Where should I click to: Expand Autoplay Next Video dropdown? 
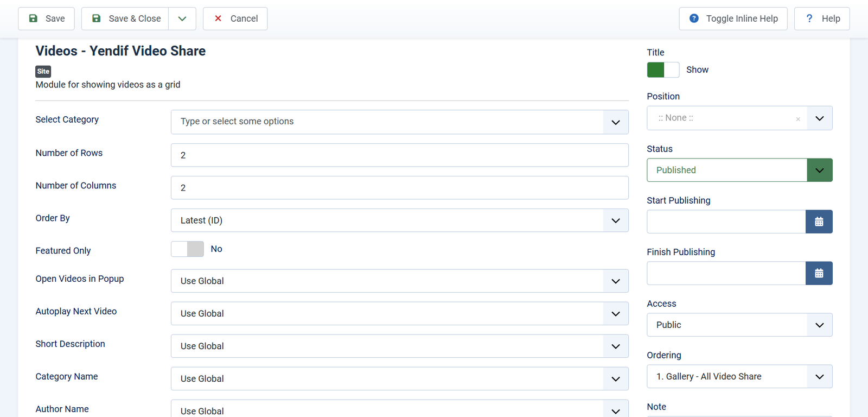point(400,314)
